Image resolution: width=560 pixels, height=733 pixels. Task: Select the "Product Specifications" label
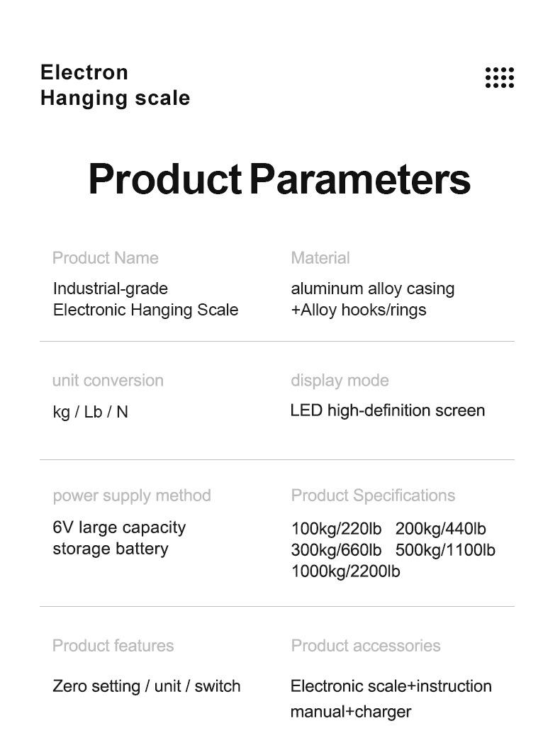pos(373,496)
